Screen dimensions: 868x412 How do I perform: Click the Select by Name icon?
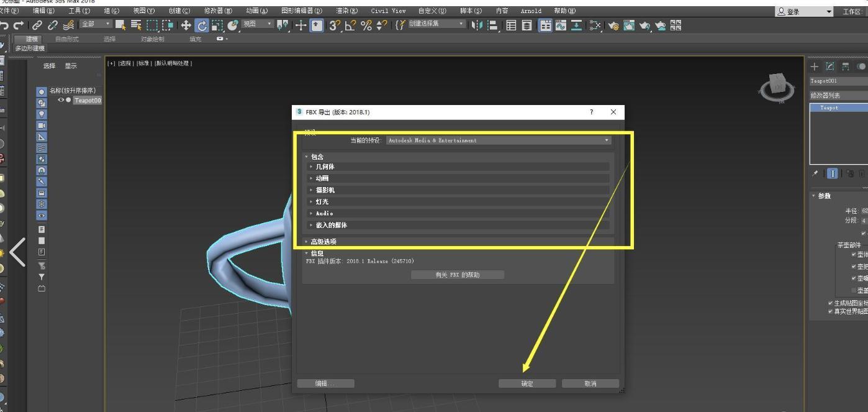pos(135,25)
